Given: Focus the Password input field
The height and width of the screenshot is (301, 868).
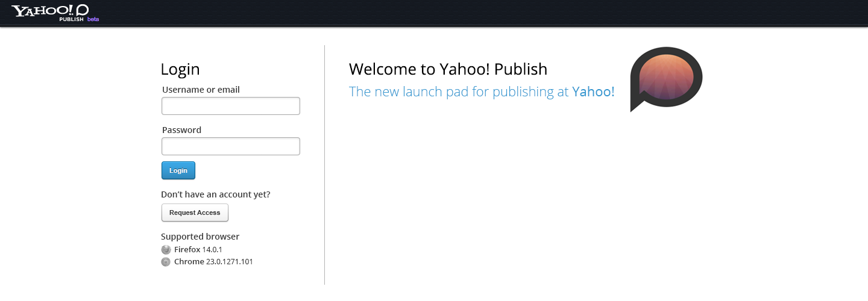Looking at the screenshot, I should pos(230,146).
